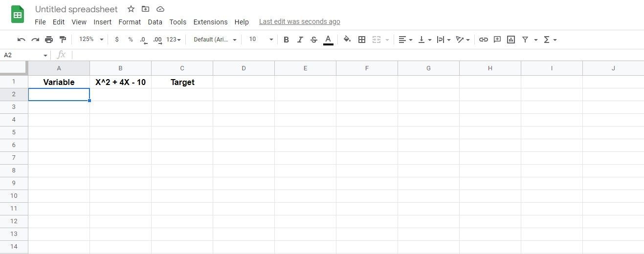
Task: Open the 'Last edit was seconds ago' link
Action: pos(299,21)
